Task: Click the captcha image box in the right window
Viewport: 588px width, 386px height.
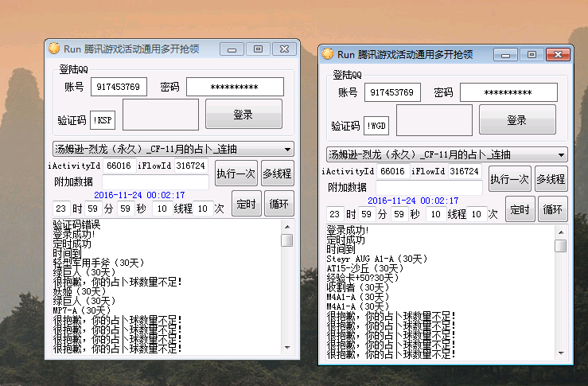Action: point(434,120)
